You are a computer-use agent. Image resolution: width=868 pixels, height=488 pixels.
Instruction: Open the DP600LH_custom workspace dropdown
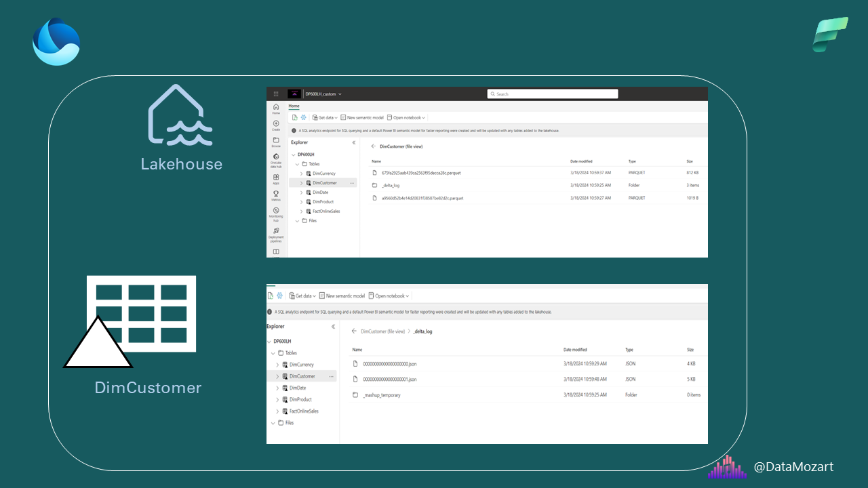323,94
